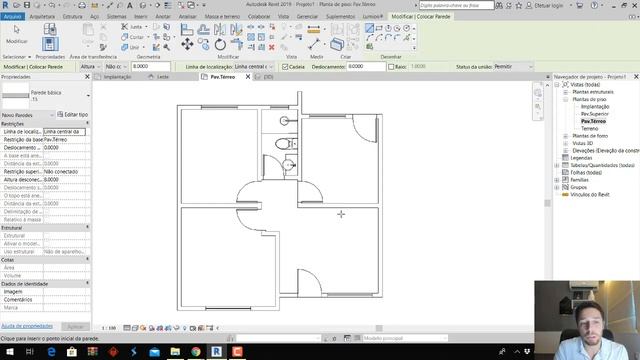Open the Anotar ribbon tab
The width and height of the screenshot is (640, 360).
click(x=163, y=17)
